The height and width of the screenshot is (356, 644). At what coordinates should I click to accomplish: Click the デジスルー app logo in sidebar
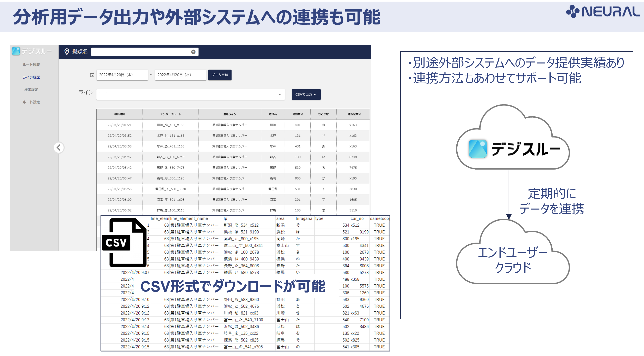[x=32, y=51]
